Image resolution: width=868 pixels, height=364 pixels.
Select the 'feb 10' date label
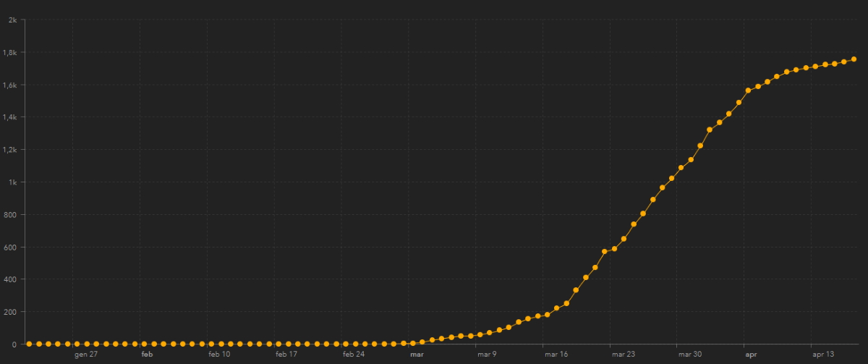pos(219,355)
